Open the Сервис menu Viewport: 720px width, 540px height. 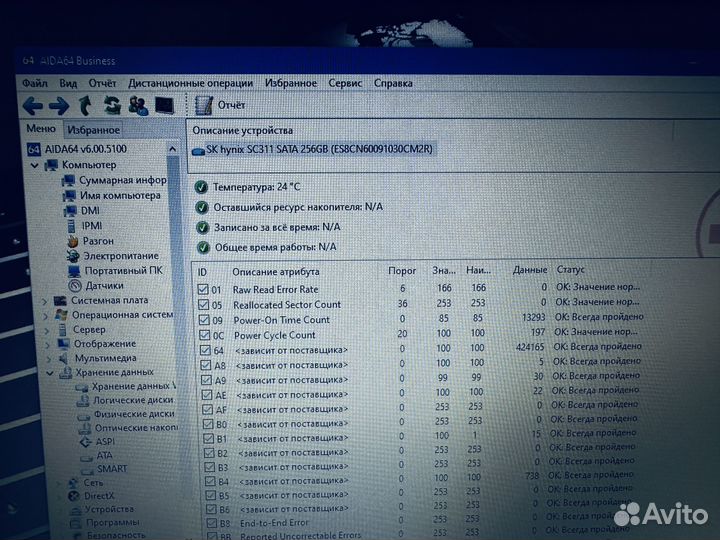click(x=345, y=83)
